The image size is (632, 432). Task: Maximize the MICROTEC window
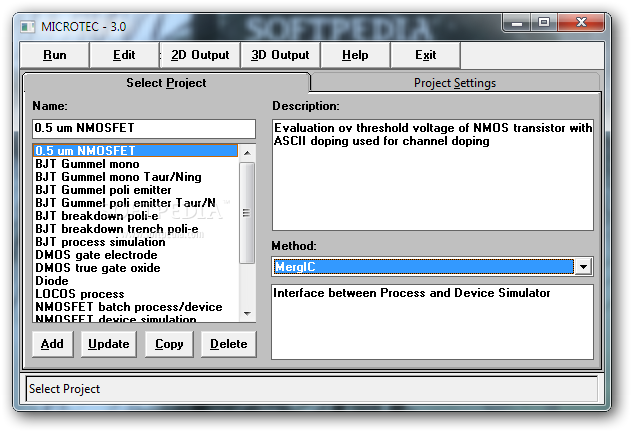point(544,22)
